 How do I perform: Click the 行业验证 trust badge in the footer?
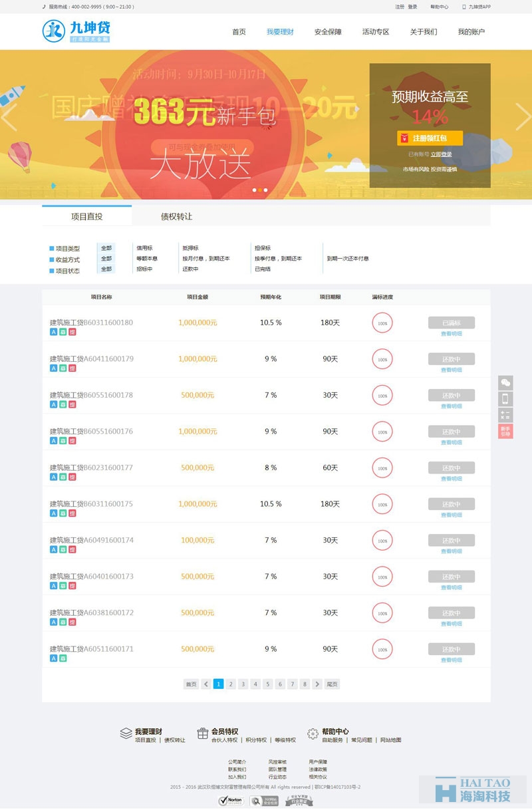[299, 800]
